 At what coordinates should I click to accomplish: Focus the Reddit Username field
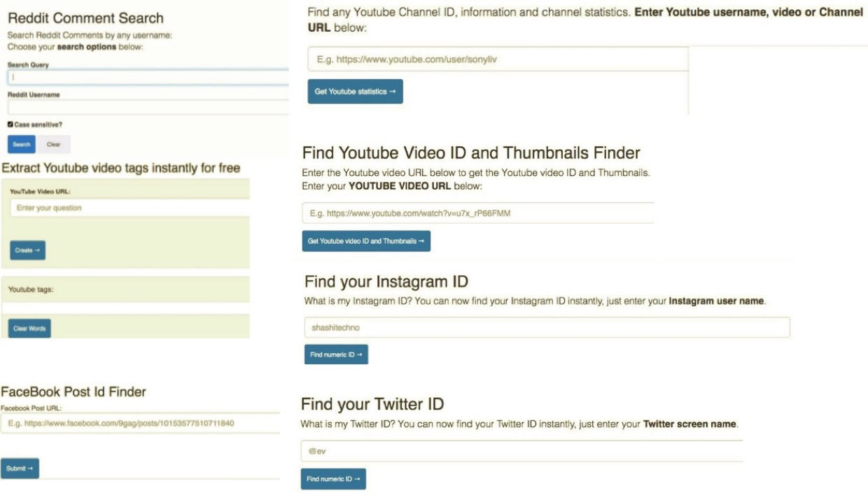point(148,107)
